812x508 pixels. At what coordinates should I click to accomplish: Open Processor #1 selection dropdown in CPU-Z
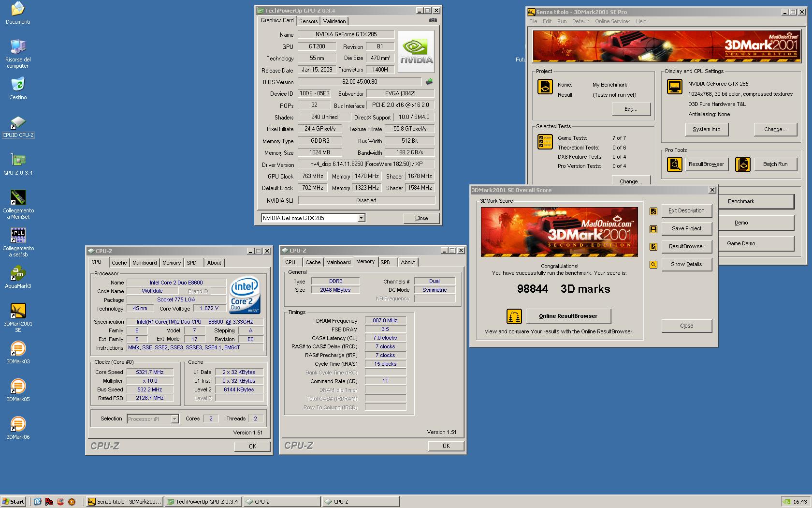coord(174,419)
